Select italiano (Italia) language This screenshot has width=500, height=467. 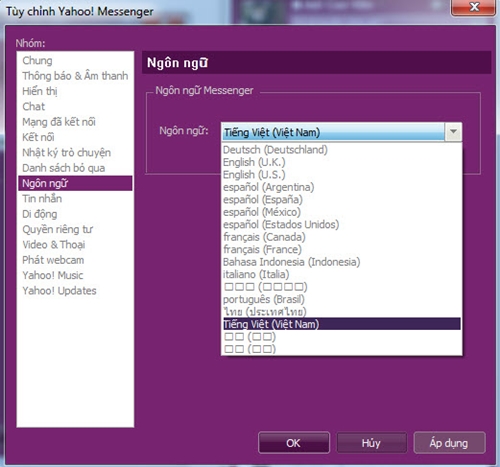coord(341,274)
